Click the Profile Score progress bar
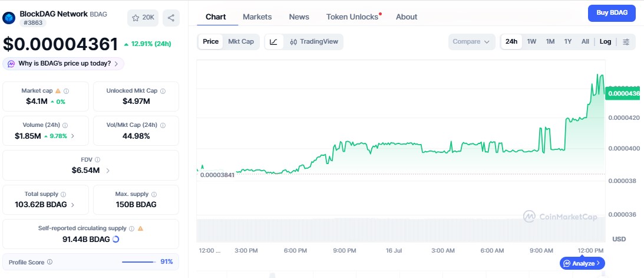The height and width of the screenshot is (278, 644). click(x=139, y=262)
